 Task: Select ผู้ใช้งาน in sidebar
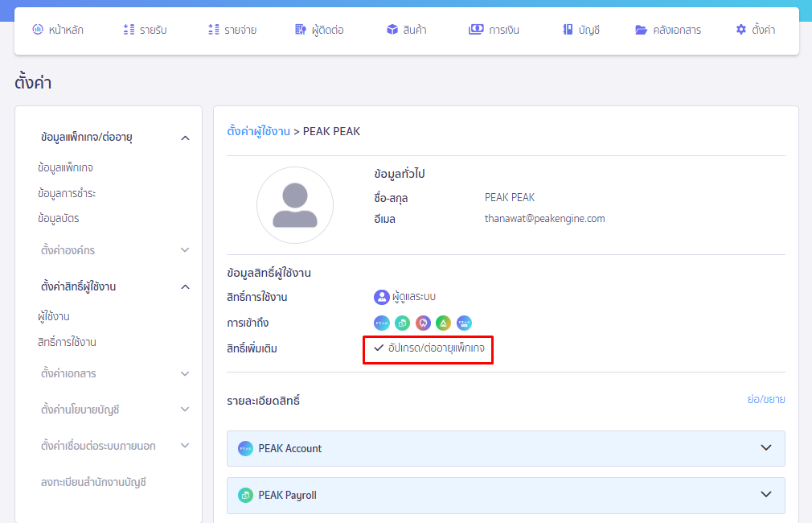point(53,316)
